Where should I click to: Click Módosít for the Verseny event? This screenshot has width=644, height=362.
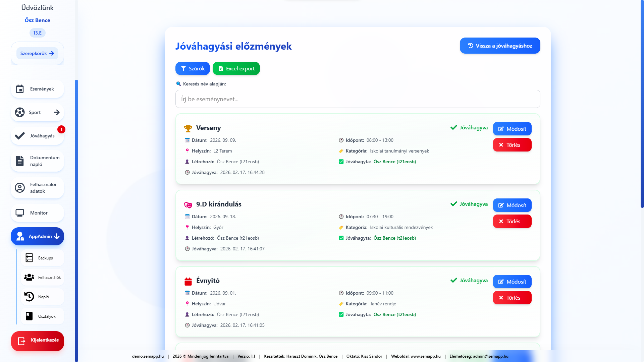pyautogui.click(x=512, y=129)
